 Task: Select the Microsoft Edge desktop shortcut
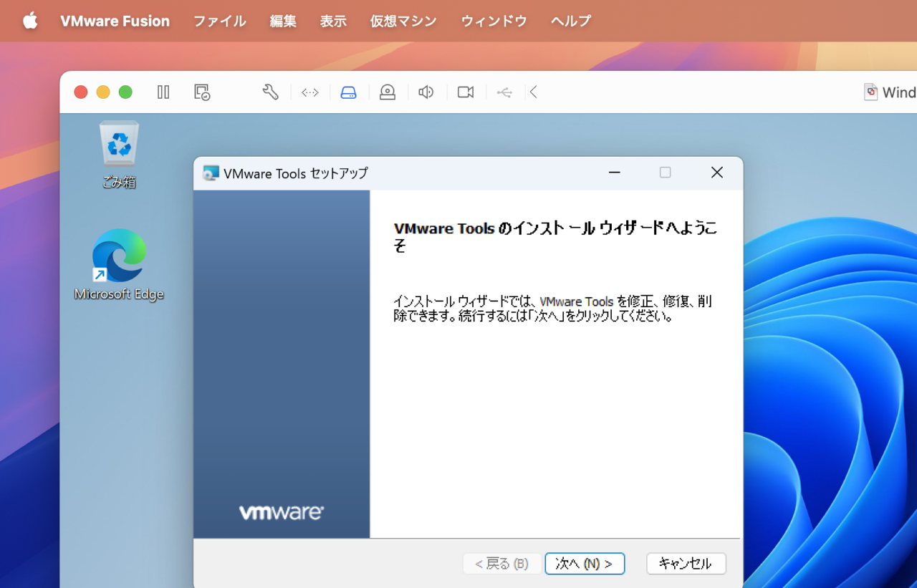coord(119,265)
